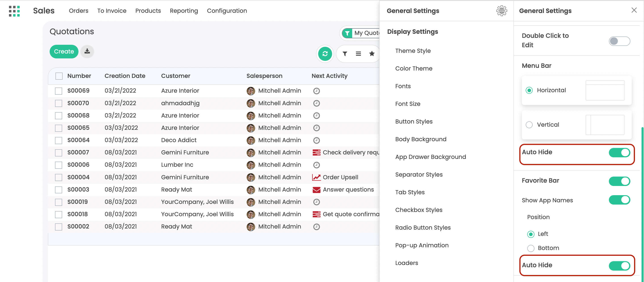
Task: Open Color Theme settings
Action: coord(413,68)
